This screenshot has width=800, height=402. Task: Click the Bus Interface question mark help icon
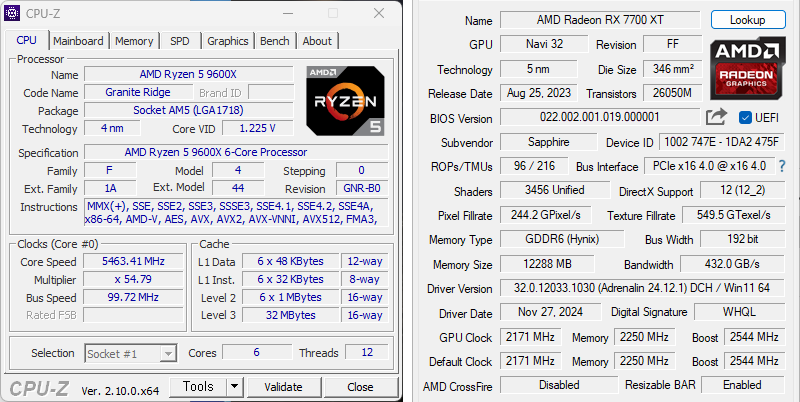(781, 166)
